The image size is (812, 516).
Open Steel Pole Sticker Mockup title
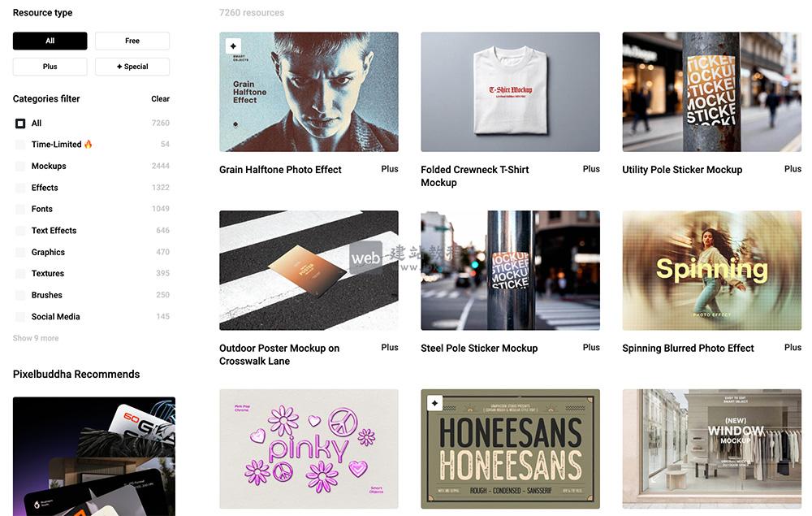479,348
